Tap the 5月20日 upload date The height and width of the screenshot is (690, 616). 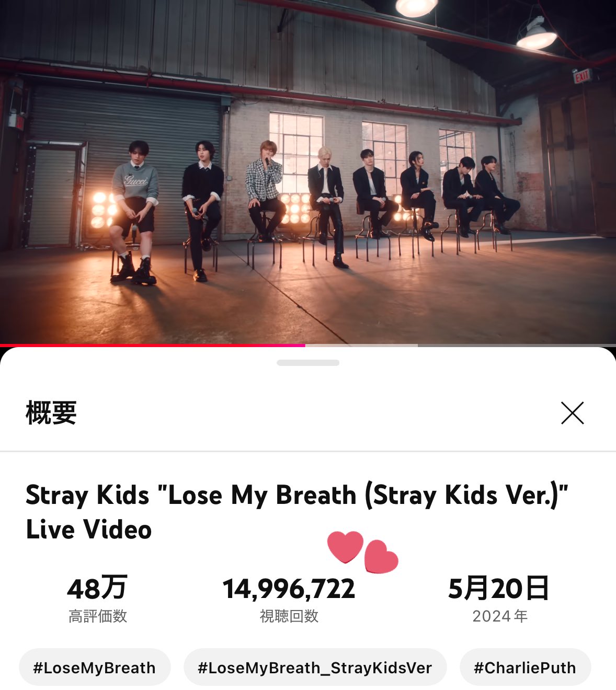pos(499,589)
